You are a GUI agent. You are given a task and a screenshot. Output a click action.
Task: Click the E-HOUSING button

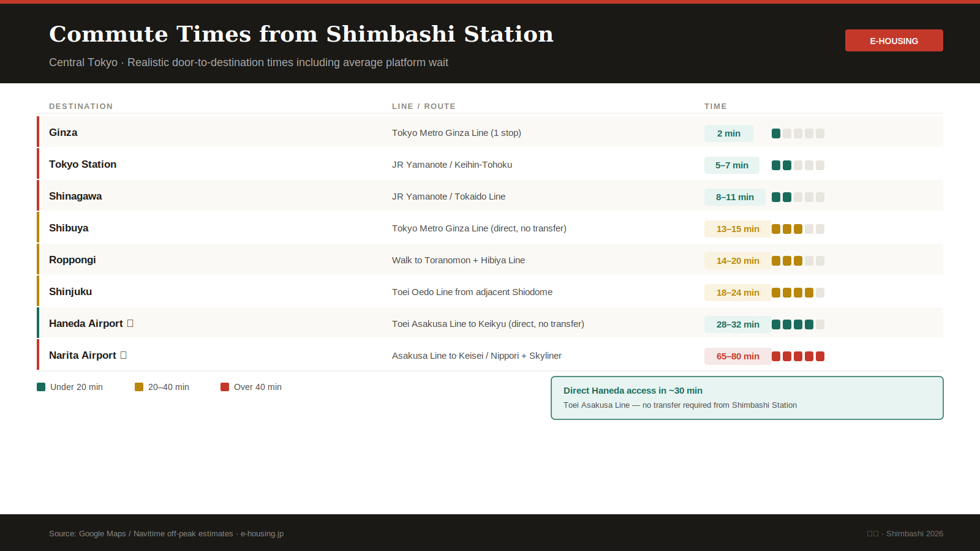pos(894,40)
